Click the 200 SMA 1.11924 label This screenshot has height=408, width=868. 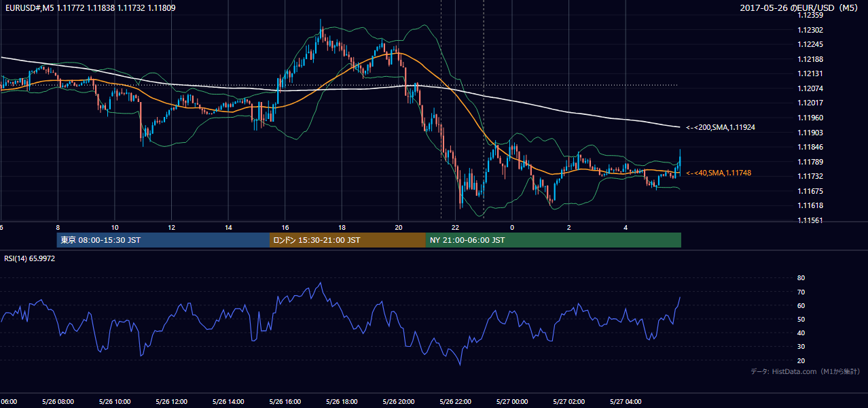coord(720,127)
